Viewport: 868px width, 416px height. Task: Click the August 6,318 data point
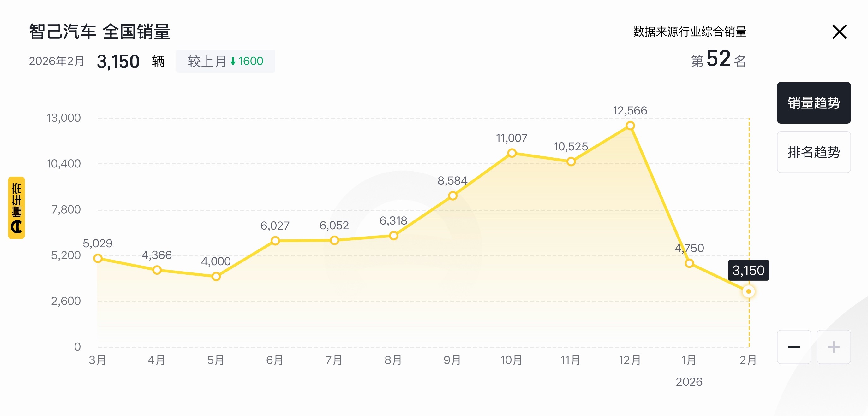393,236
